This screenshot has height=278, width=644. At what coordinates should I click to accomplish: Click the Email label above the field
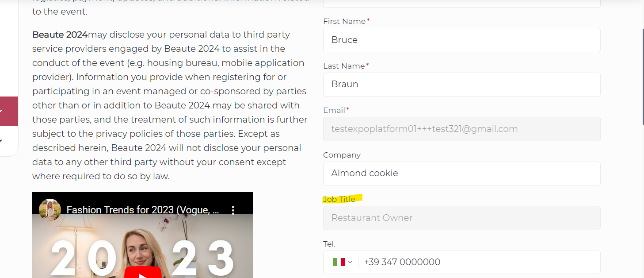tap(334, 110)
